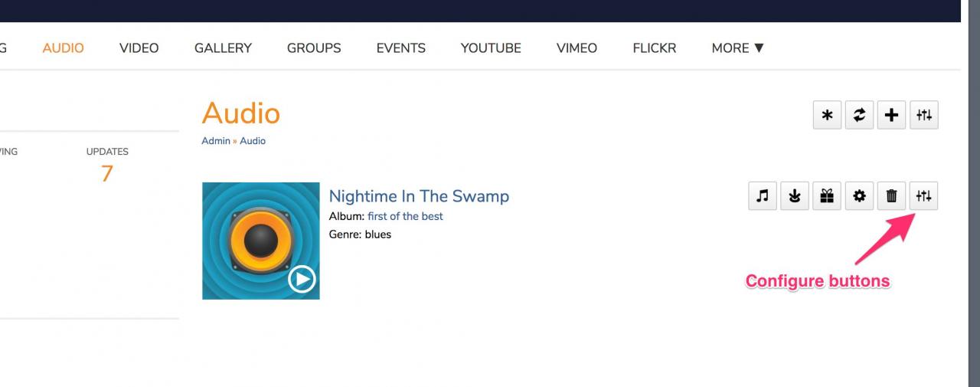Click the Admin breadcrumb link

(216, 141)
